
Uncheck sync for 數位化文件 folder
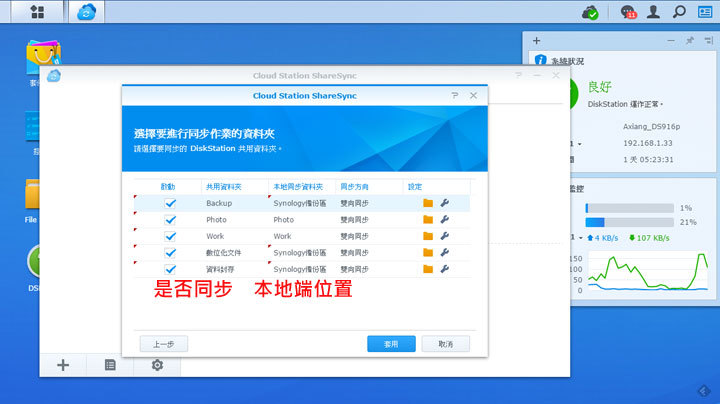pyautogui.click(x=170, y=252)
